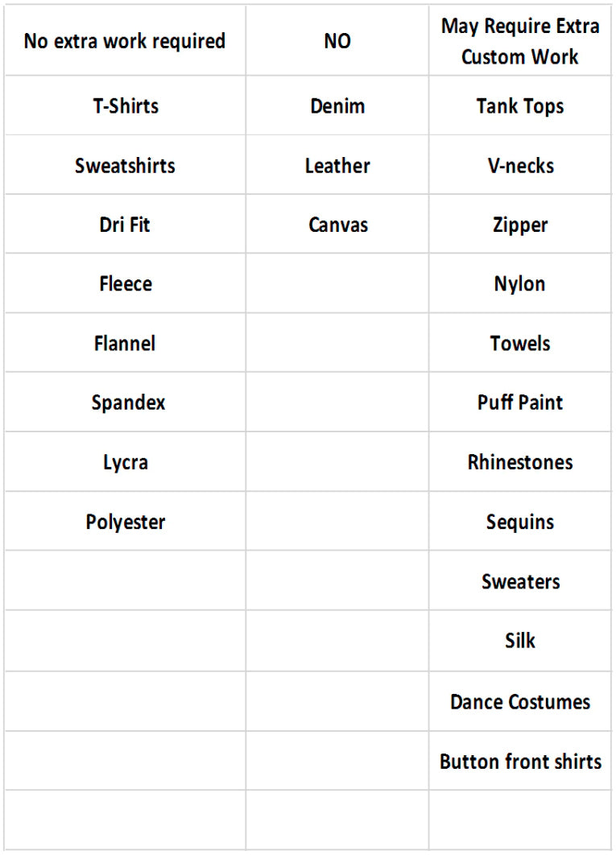Select the Leather cell
616x855 pixels.
(337, 166)
